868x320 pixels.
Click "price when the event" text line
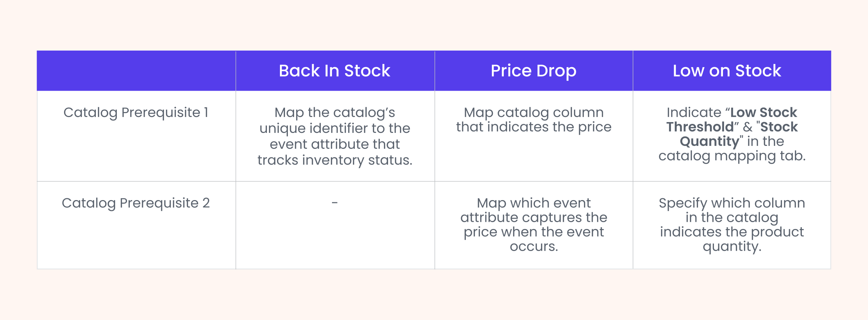coord(533,232)
